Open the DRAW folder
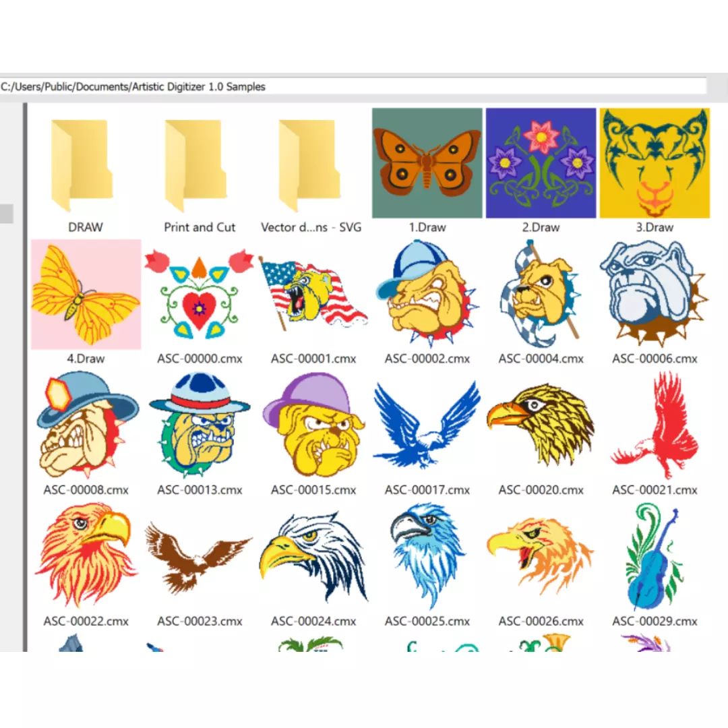The height and width of the screenshot is (728, 728). (86, 166)
